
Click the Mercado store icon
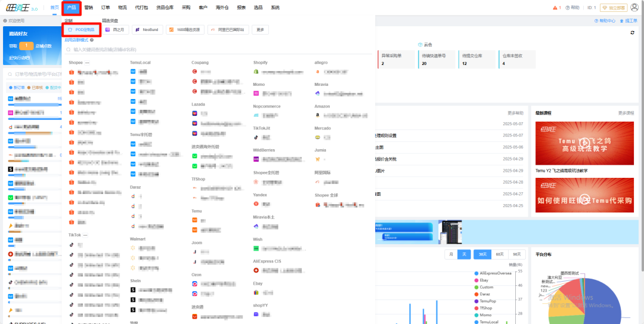pyautogui.click(x=317, y=137)
